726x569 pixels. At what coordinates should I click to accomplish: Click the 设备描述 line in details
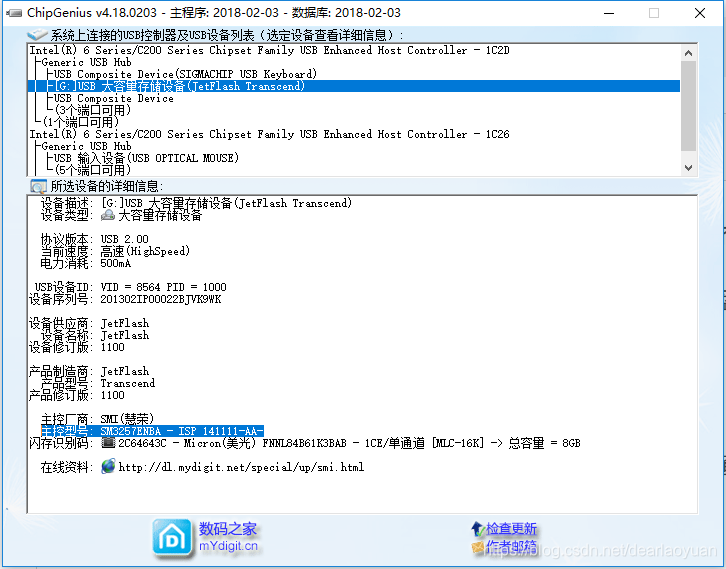point(196,203)
